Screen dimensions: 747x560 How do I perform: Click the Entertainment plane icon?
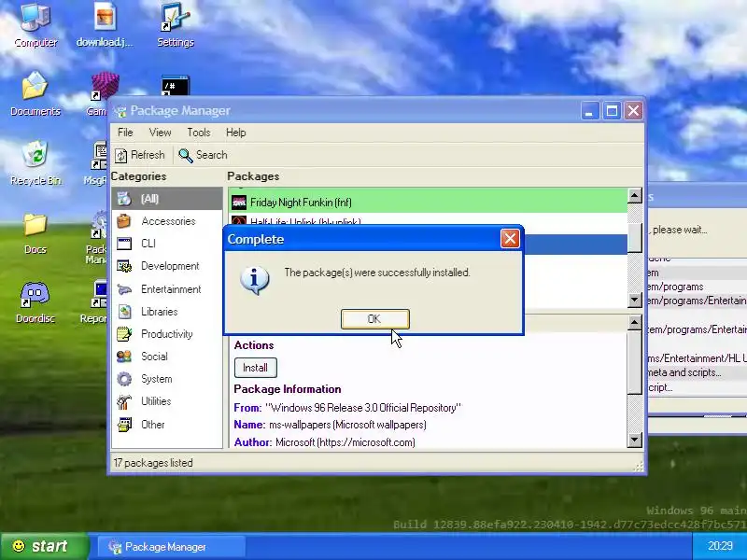click(124, 289)
